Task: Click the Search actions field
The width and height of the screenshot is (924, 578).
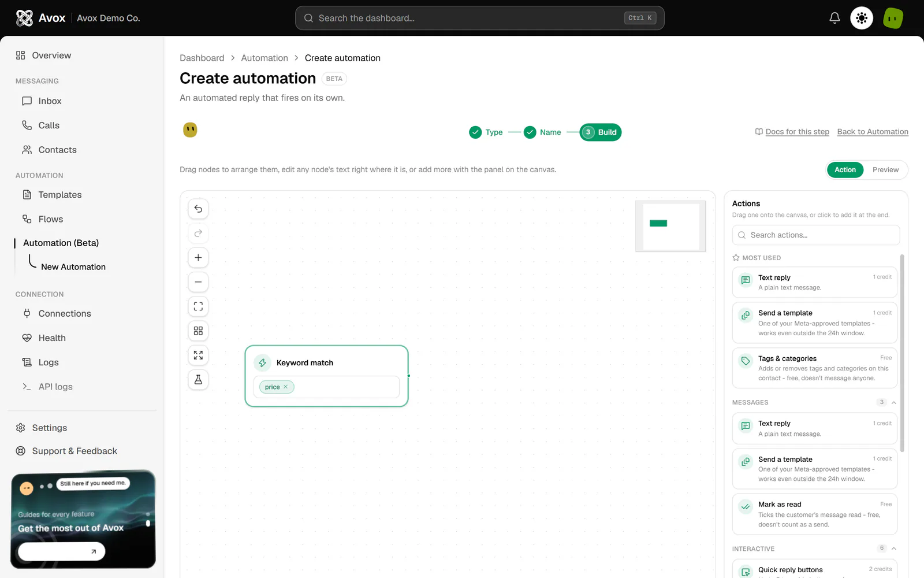Action: [x=816, y=235]
